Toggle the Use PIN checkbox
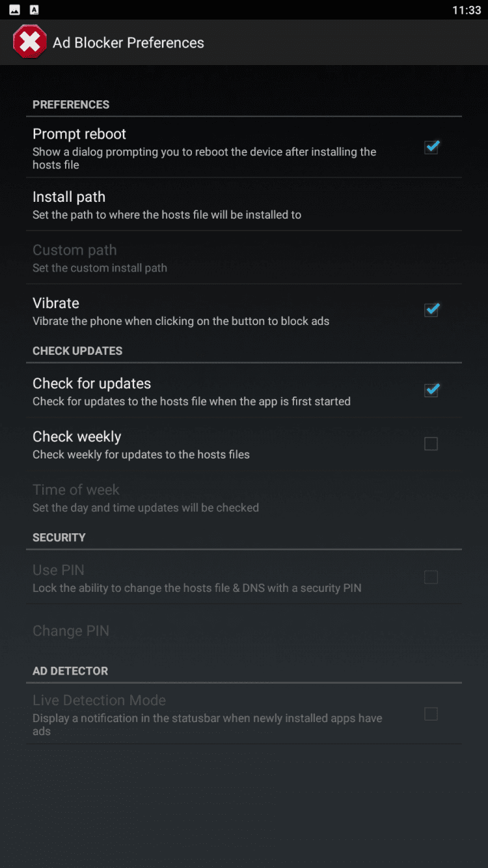Viewport: 488px width, 868px height. 431,577
